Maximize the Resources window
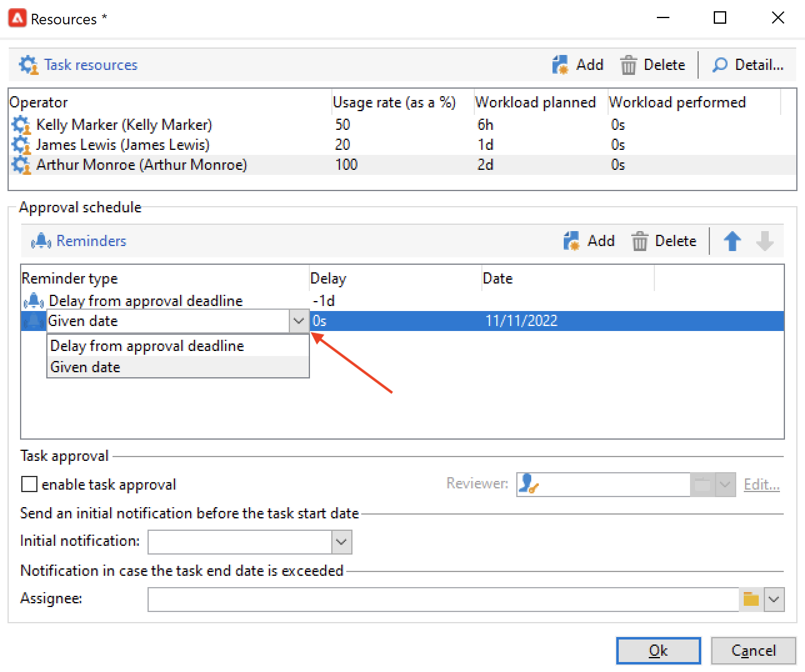This screenshot has height=672, width=805. pos(720,18)
